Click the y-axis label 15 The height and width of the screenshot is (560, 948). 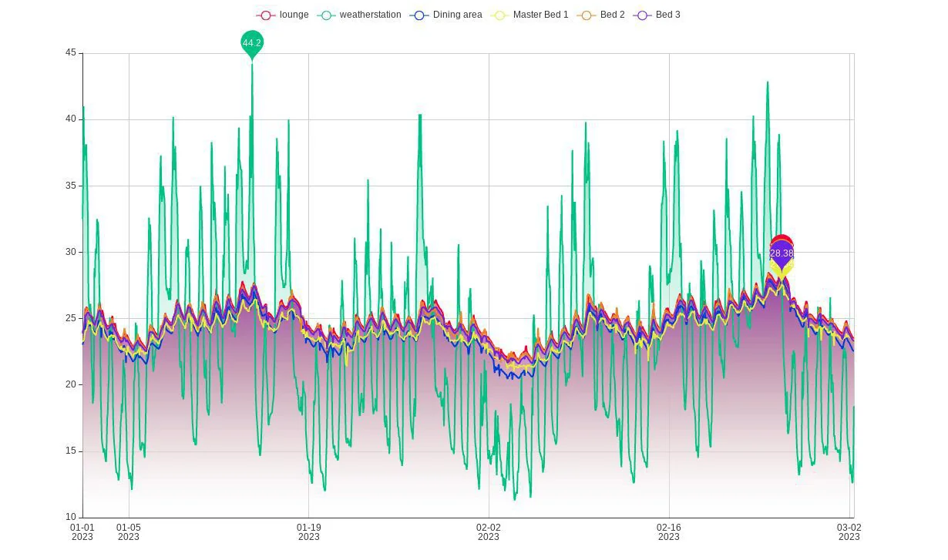tap(71, 451)
